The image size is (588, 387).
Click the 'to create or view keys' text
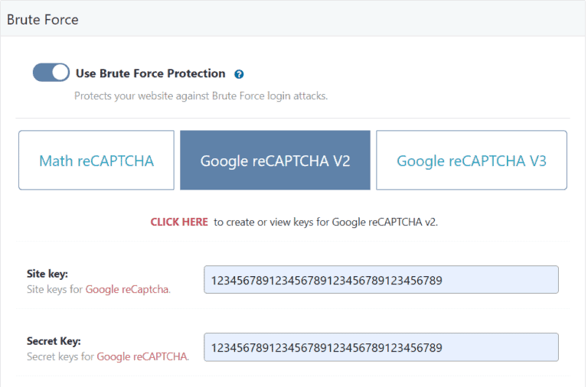coord(325,222)
